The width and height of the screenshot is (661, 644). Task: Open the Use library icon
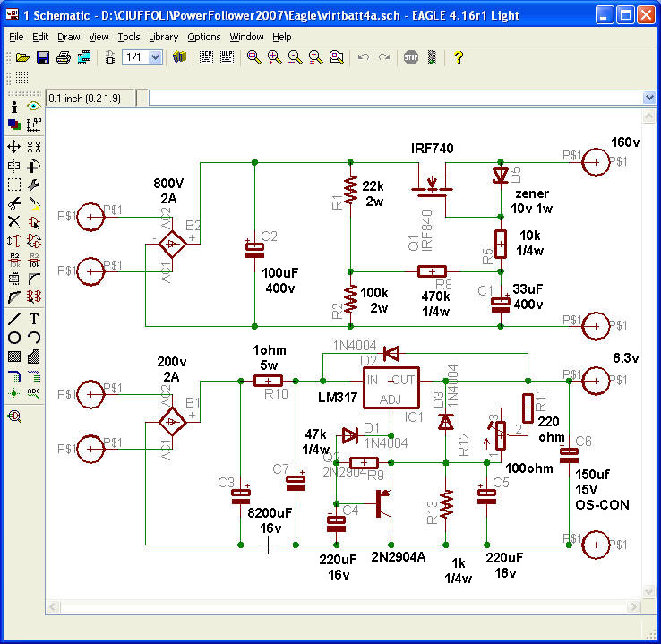click(x=179, y=57)
